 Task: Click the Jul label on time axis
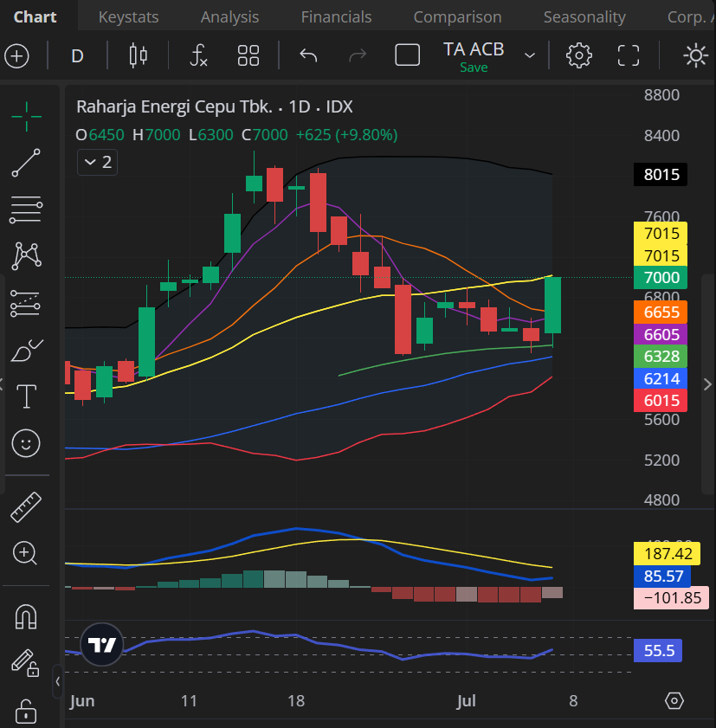pyautogui.click(x=466, y=700)
